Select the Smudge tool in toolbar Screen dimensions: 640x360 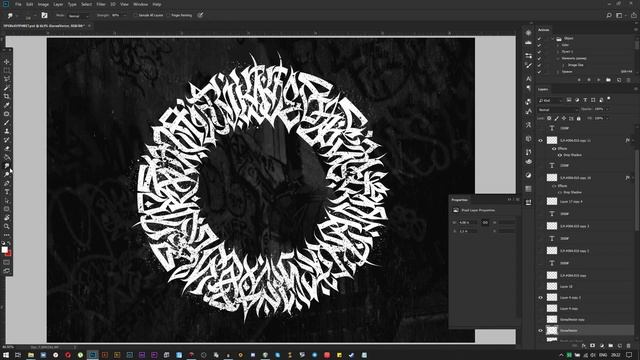(7, 166)
